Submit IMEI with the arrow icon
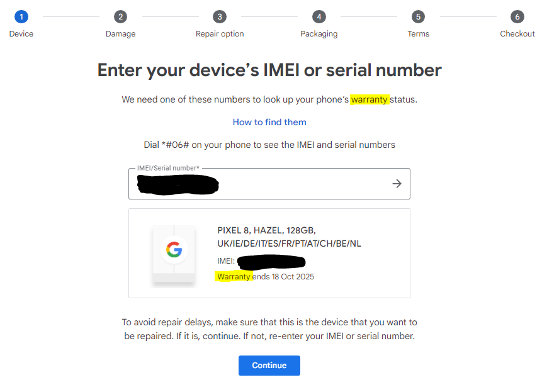Viewport: 542px width, 392px height. point(397,184)
